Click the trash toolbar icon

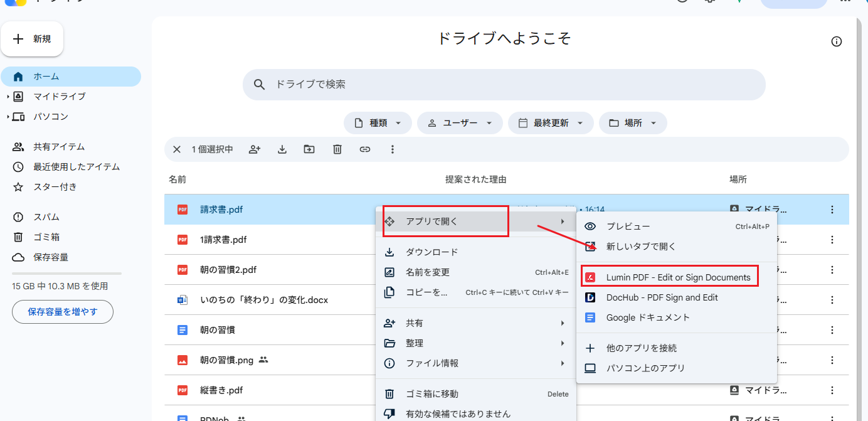tap(337, 149)
